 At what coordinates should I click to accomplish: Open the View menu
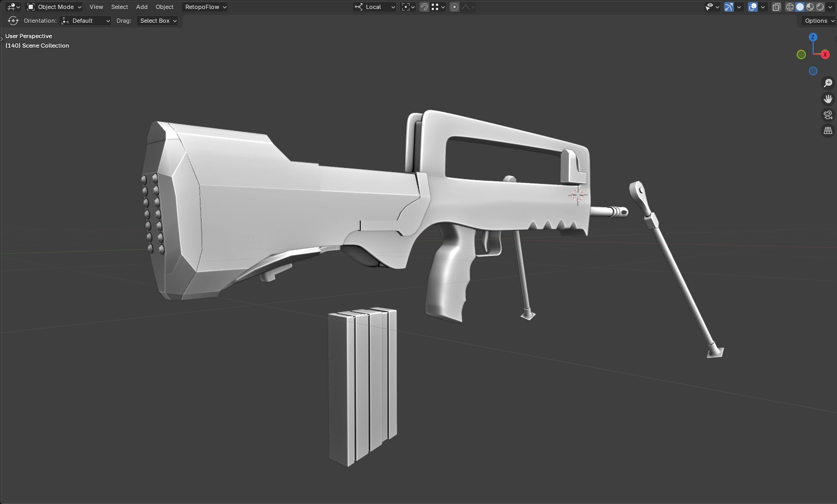[x=96, y=7]
